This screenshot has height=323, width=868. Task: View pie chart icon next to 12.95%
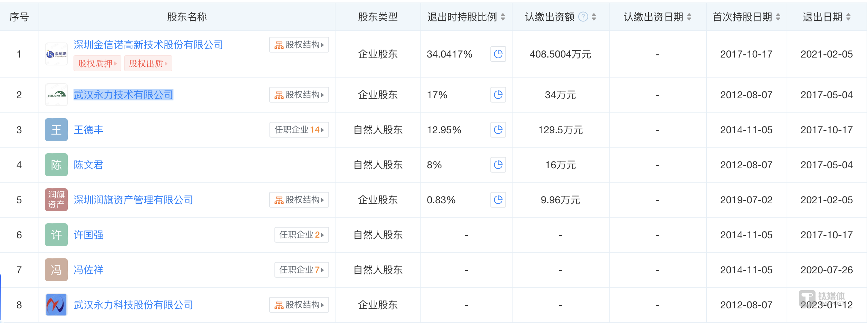(498, 130)
